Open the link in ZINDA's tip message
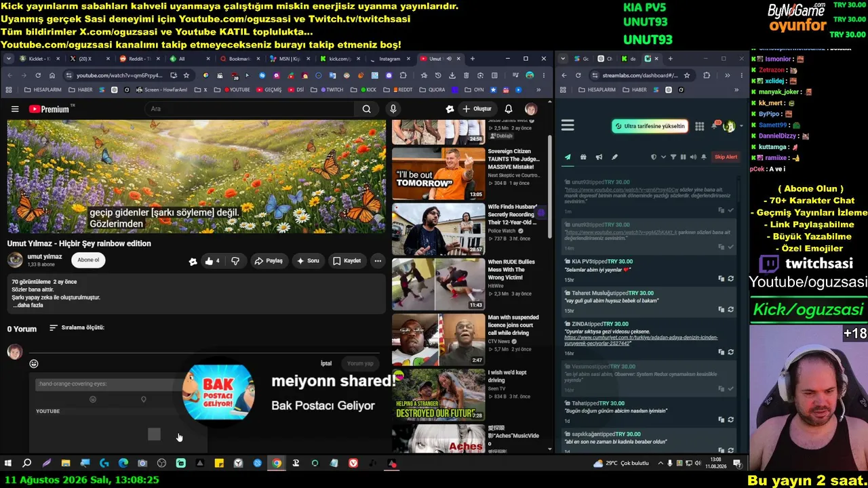 (x=641, y=340)
